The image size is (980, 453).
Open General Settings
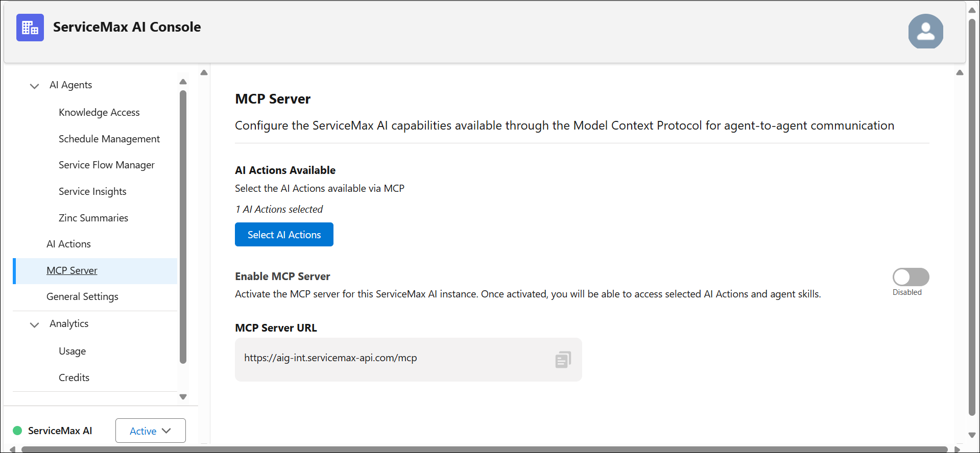[82, 296]
